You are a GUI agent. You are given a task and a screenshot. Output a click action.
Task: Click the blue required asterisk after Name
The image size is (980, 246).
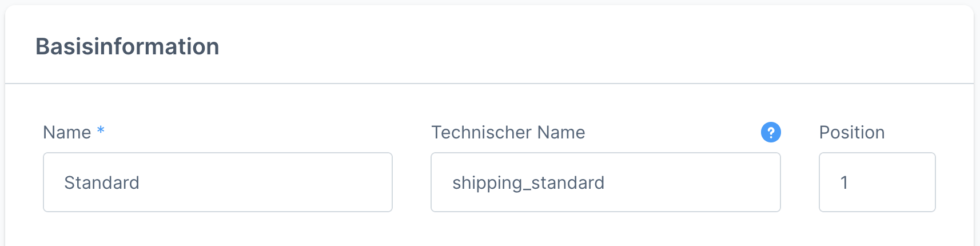pyautogui.click(x=101, y=130)
